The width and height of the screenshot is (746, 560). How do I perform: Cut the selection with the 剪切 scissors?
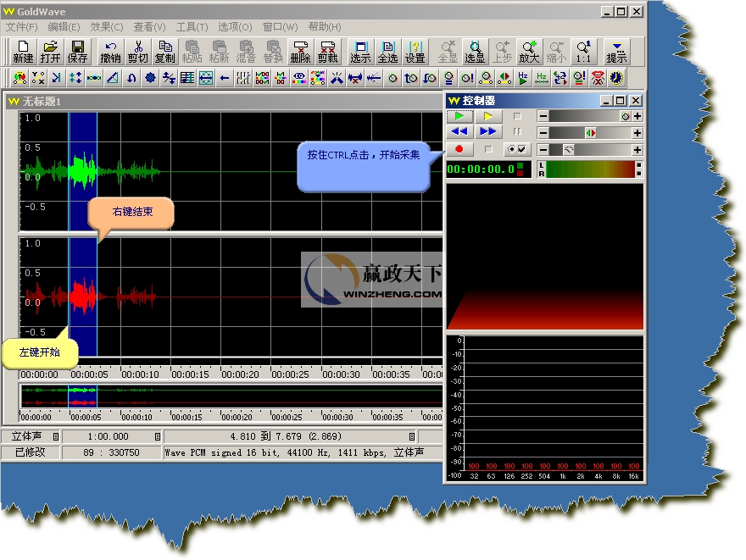(137, 52)
